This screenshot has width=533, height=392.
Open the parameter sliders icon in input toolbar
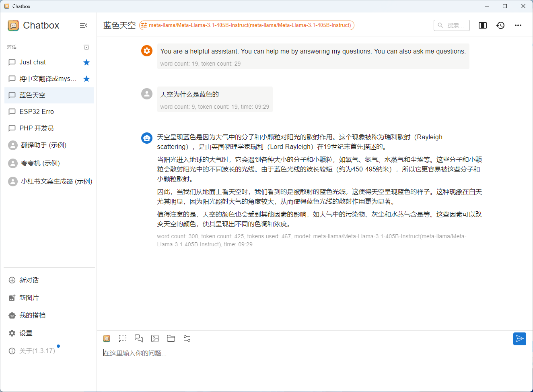[187, 338]
